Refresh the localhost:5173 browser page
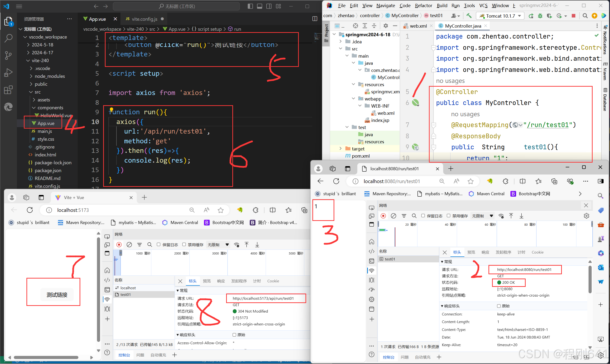This screenshot has height=364, width=610. pos(30,210)
